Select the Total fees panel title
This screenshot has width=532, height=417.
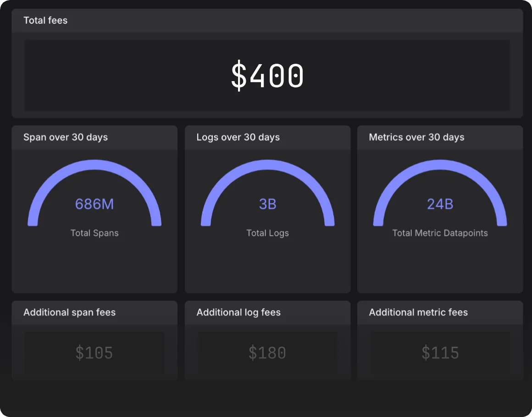(x=45, y=20)
